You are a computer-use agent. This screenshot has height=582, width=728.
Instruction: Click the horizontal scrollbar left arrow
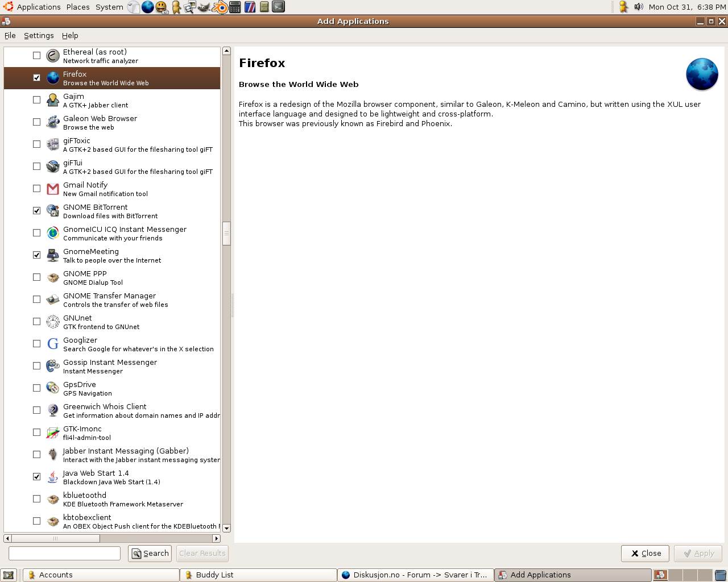click(7, 538)
